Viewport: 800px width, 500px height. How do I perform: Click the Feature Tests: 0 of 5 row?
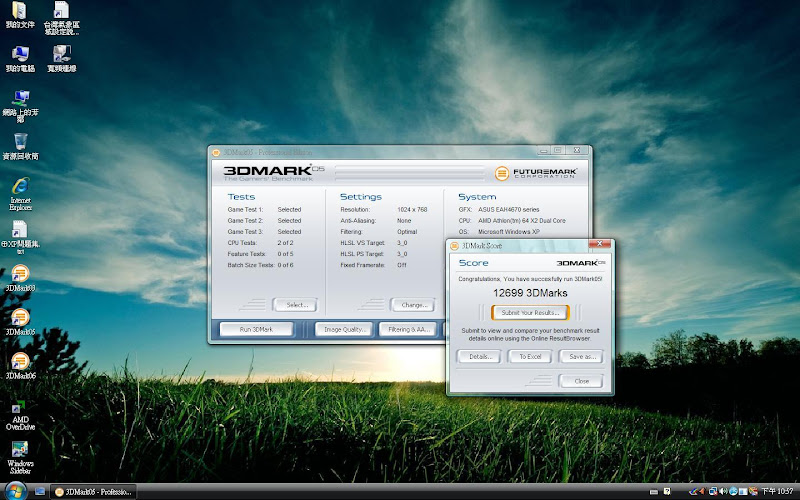(x=260, y=254)
